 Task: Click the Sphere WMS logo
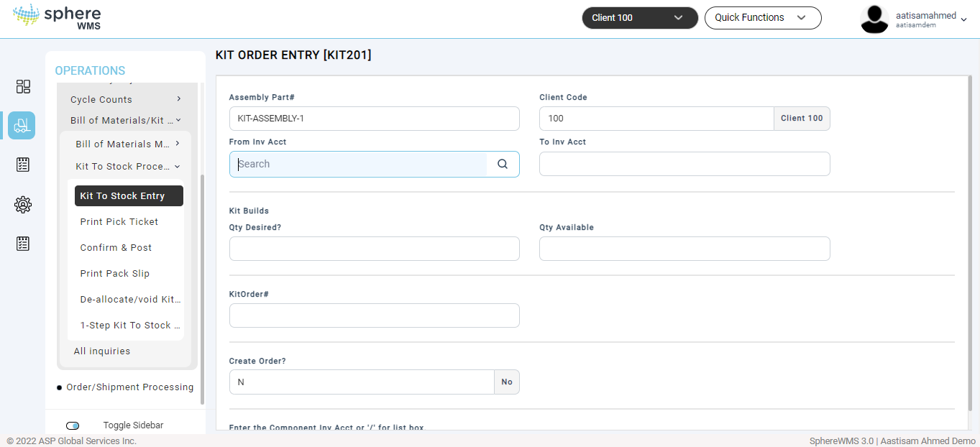pos(58,17)
